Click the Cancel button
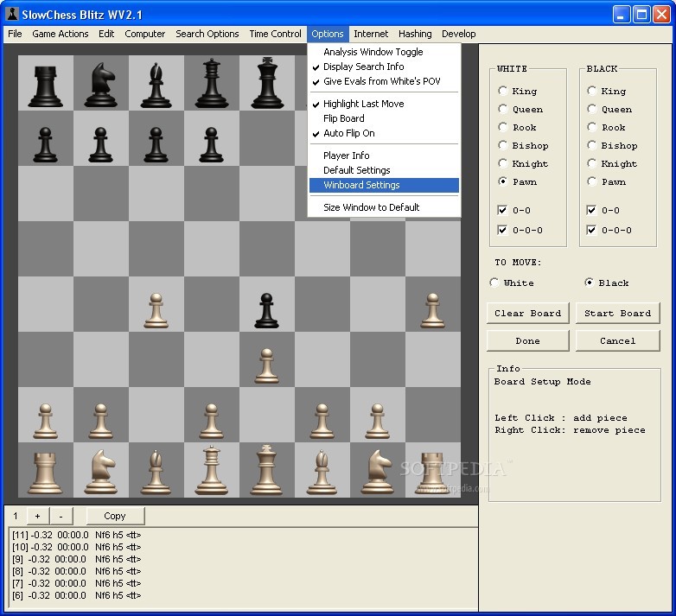 coord(617,340)
